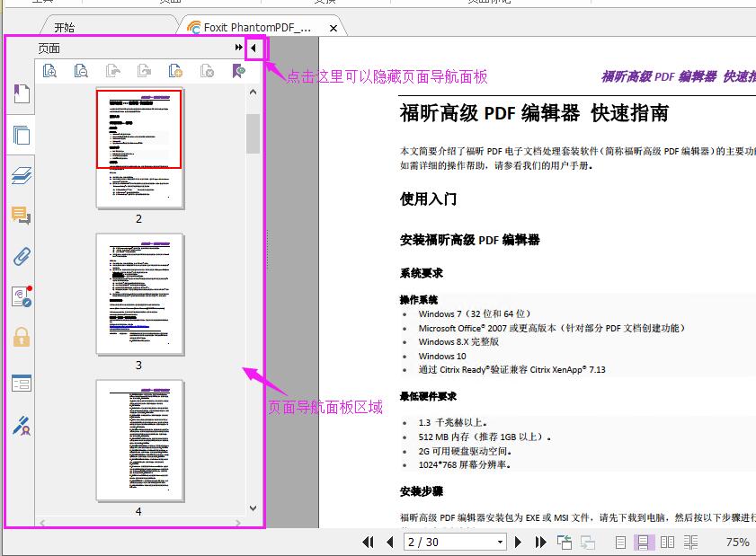The height and width of the screenshot is (556, 756).
Task: Open the Bookmarks panel in sidebar
Action: (21, 94)
